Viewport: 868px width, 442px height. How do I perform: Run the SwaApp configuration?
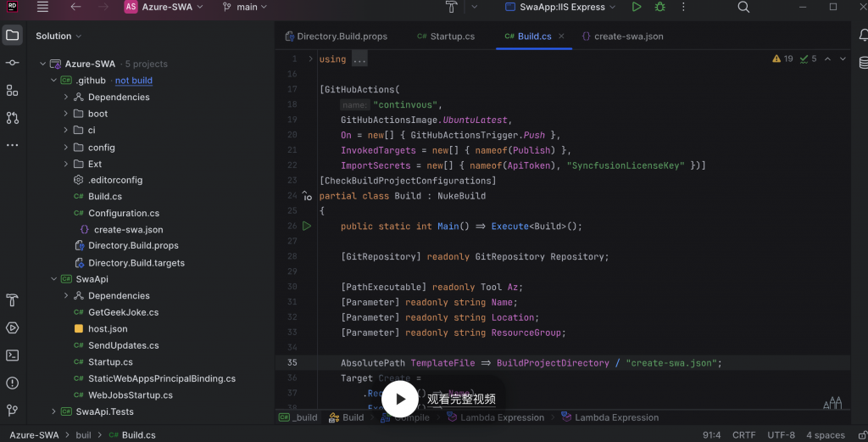(x=637, y=7)
